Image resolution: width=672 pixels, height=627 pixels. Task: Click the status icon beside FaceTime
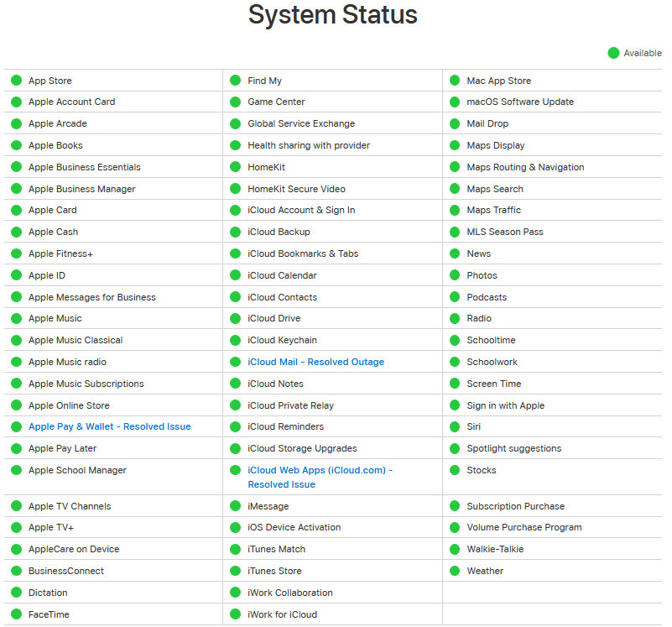(16, 614)
